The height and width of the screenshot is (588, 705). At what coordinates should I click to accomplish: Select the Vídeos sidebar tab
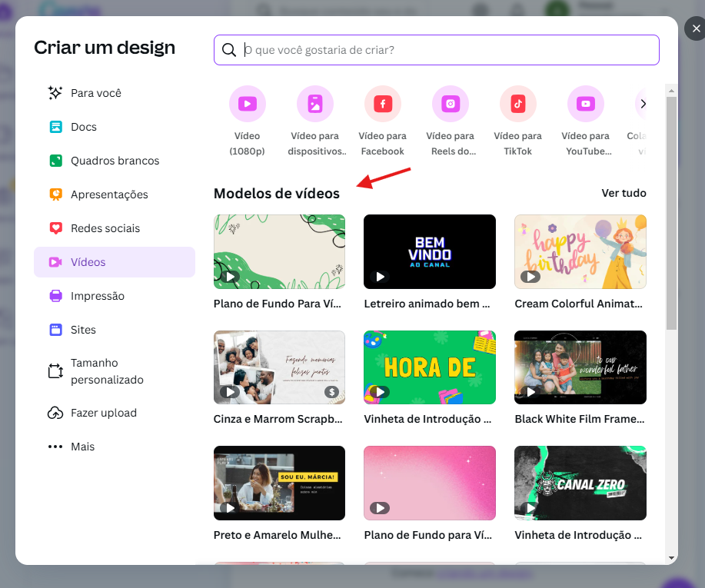pyautogui.click(x=115, y=262)
